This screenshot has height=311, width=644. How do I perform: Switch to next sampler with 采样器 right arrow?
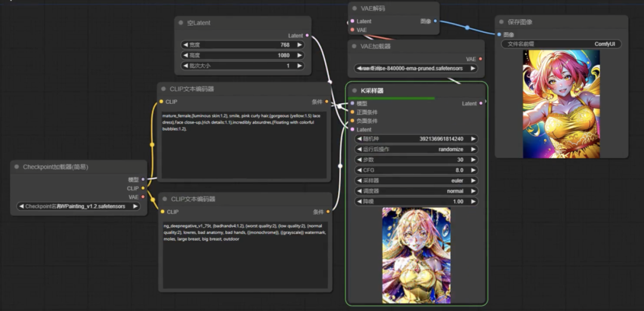(473, 181)
